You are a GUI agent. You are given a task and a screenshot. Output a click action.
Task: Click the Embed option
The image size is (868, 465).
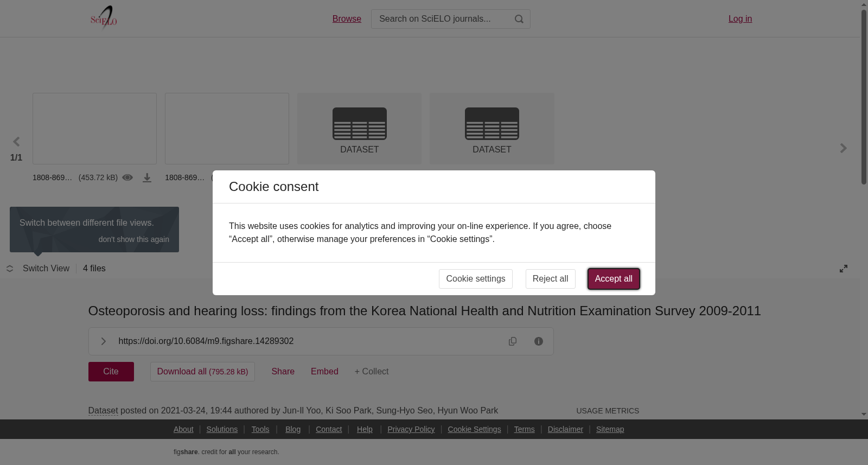324,372
